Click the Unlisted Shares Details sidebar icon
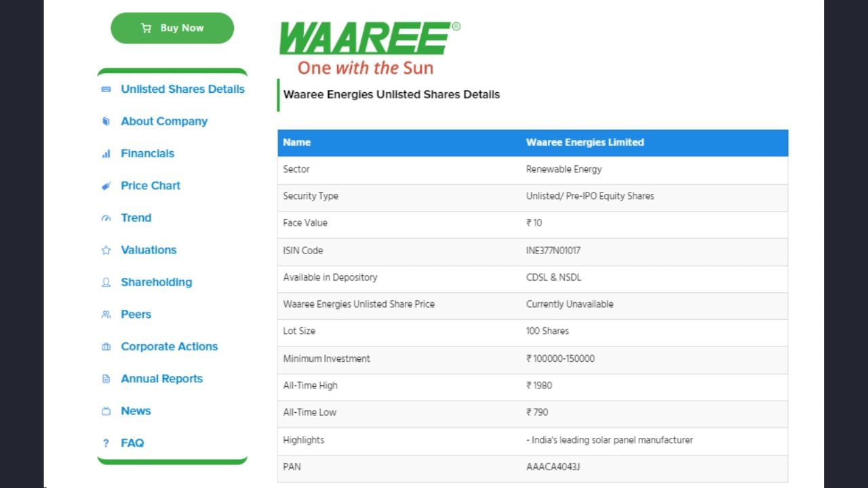868x488 pixels. click(106, 89)
